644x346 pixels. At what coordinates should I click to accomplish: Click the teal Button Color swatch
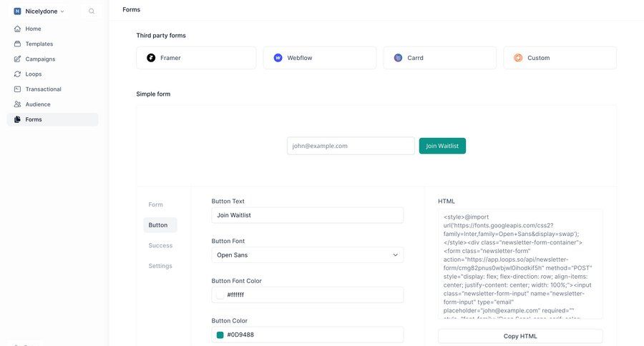tap(220, 335)
